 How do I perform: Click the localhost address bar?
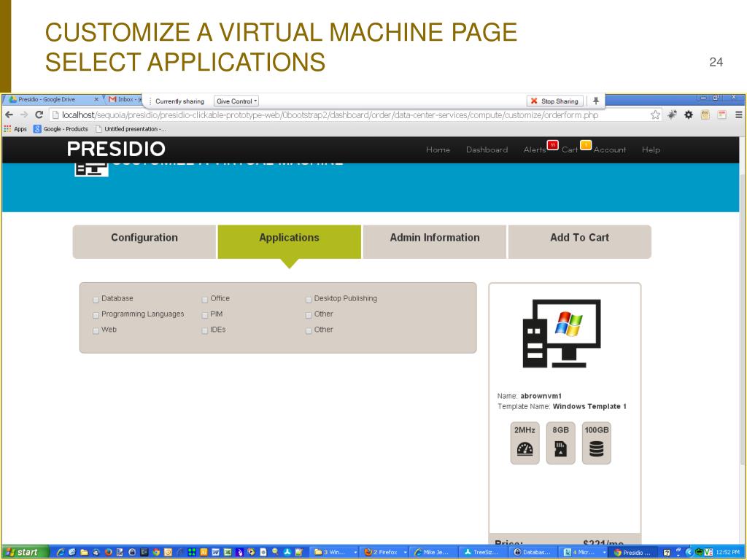(x=355, y=114)
